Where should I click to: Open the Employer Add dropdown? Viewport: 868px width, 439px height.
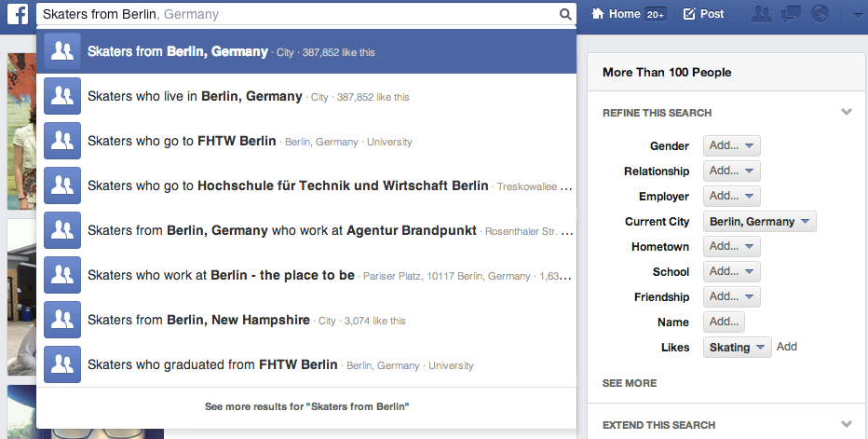coord(732,197)
